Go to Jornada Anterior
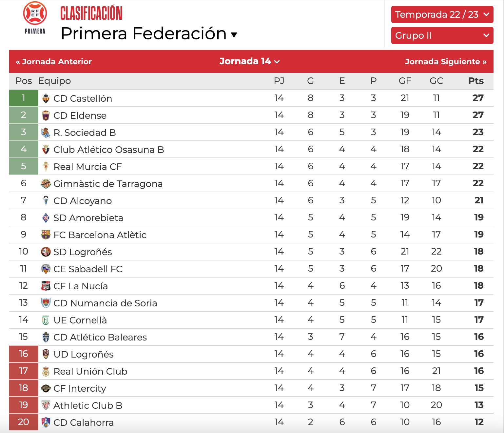This screenshot has width=504, height=433. pyautogui.click(x=54, y=62)
